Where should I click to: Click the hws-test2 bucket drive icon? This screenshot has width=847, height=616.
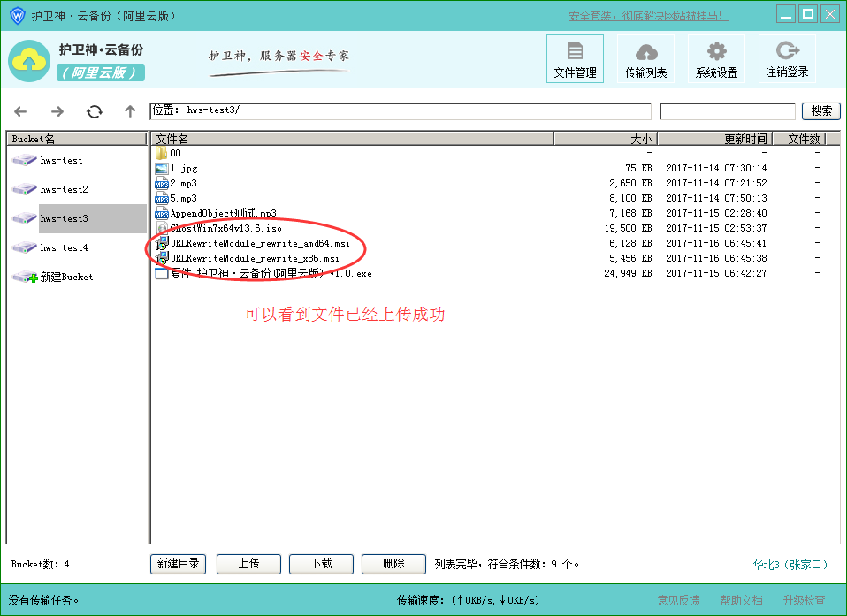click(24, 189)
